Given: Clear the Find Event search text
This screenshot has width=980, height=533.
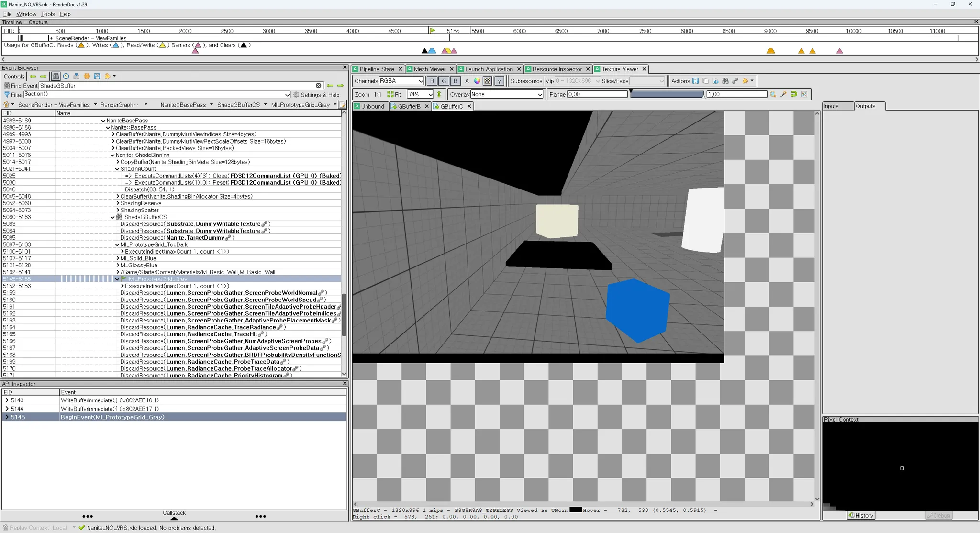Looking at the screenshot, I should point(319,86).
